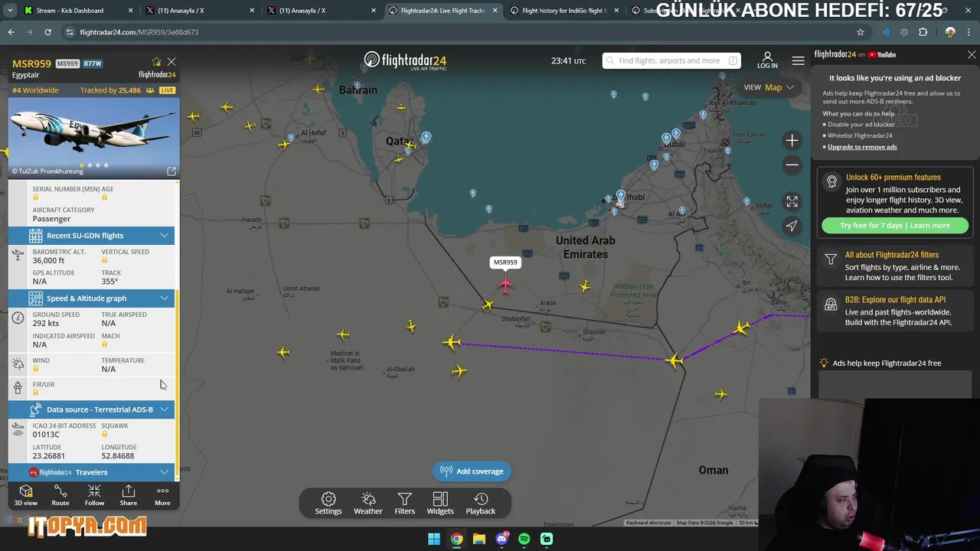Click the Log In user icon
The height and width of the screenshot is (551, 980).
(x=767, y=60)
